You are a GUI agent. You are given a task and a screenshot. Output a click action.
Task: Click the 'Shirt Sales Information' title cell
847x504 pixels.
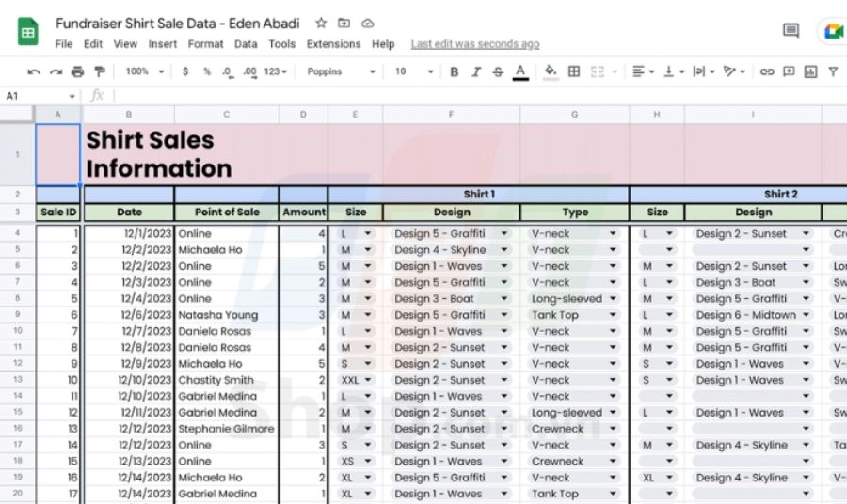(x=159, y=154)
